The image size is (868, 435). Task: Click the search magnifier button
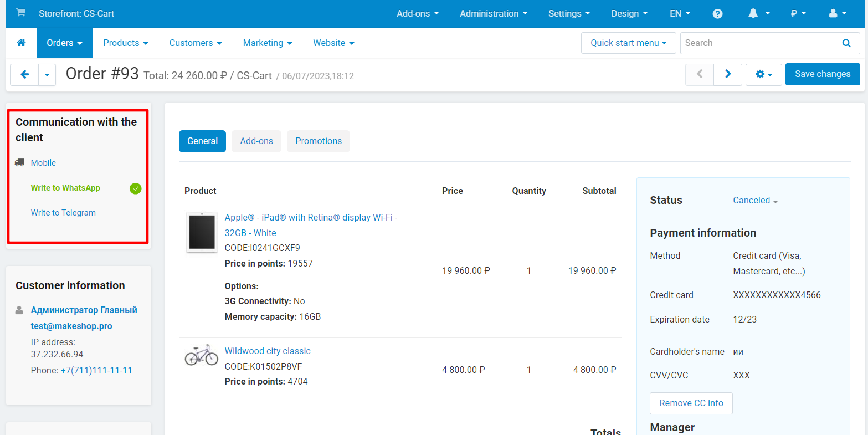coord(846,43)
